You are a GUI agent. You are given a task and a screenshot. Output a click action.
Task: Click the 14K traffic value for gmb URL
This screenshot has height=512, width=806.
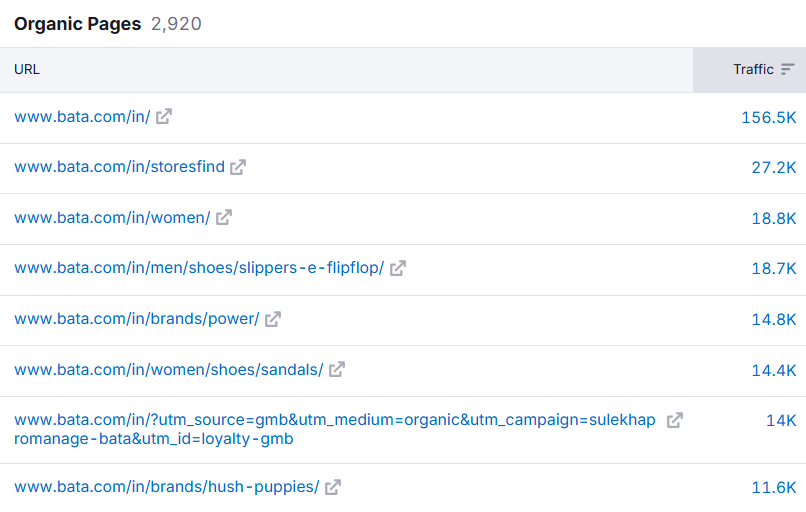(x=781, y=421)
